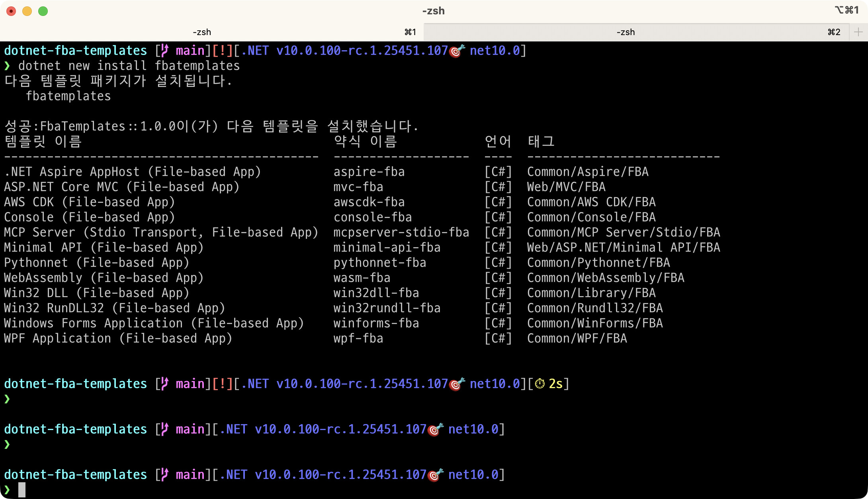This screenshot has width=868, height=499.
Task: Click "Win32 RunDLL32 (File-based App)" template name
Action: pos(114,308)
